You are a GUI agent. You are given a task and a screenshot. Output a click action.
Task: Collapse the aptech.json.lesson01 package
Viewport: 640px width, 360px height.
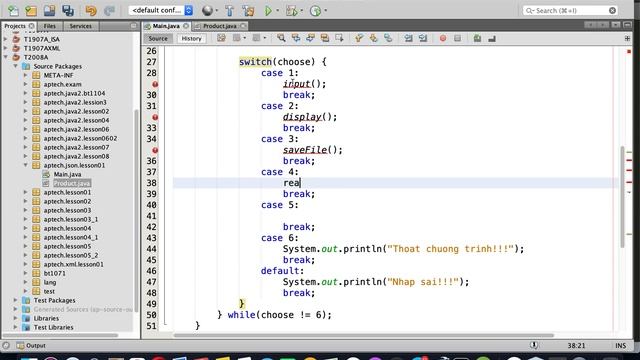(26, 165)
